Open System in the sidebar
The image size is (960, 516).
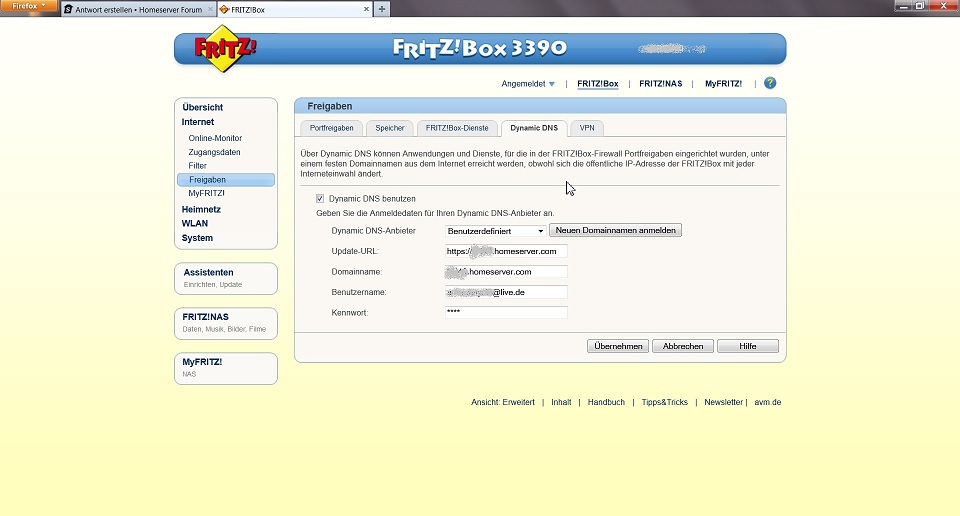point(197,238)
